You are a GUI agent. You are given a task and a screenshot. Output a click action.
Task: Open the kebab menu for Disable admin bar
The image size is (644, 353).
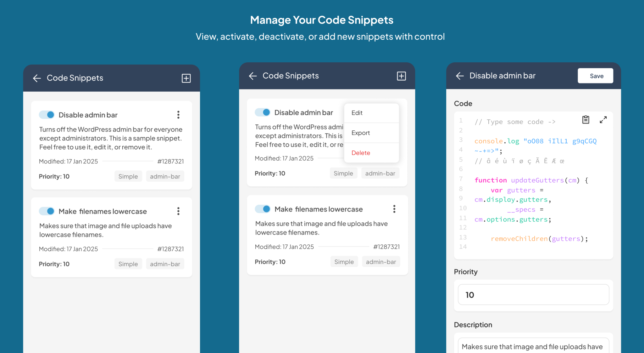point(178,115)
